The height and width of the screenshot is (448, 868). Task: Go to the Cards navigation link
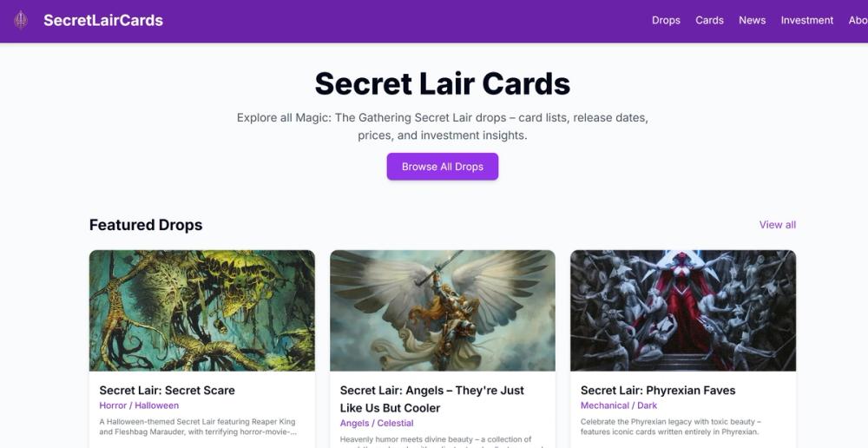[710, 21]
